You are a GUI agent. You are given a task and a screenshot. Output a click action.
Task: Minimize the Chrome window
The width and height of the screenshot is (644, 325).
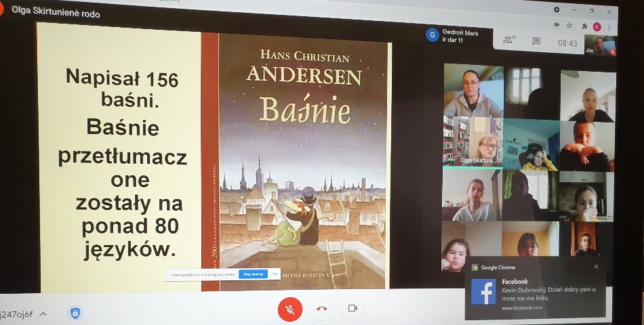[x=574, y=10]
